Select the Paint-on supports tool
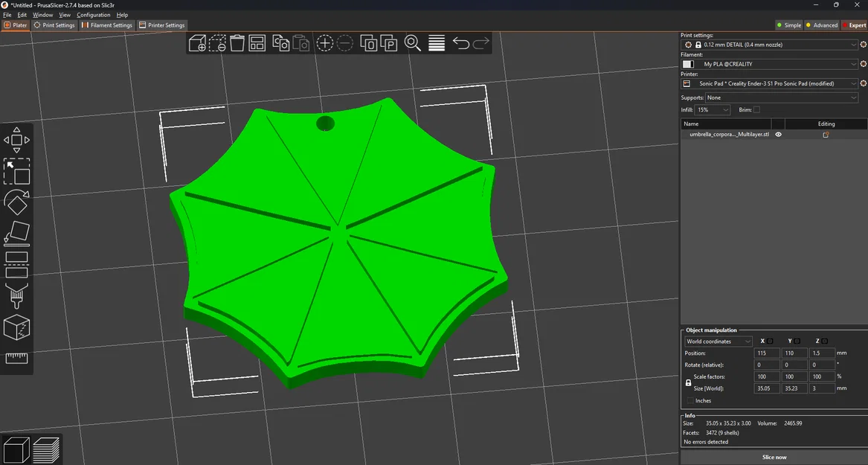Screen dimensions: 868x465 click(16, 295)
